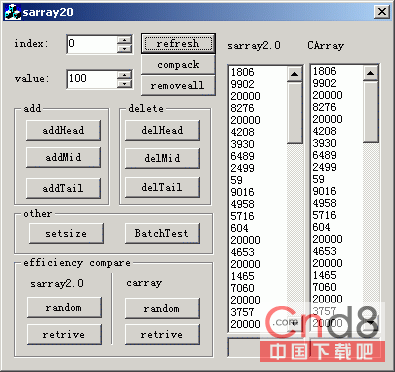395x372 pixels.
Task: Click the compack button
Action: click(x=178, y=64)
